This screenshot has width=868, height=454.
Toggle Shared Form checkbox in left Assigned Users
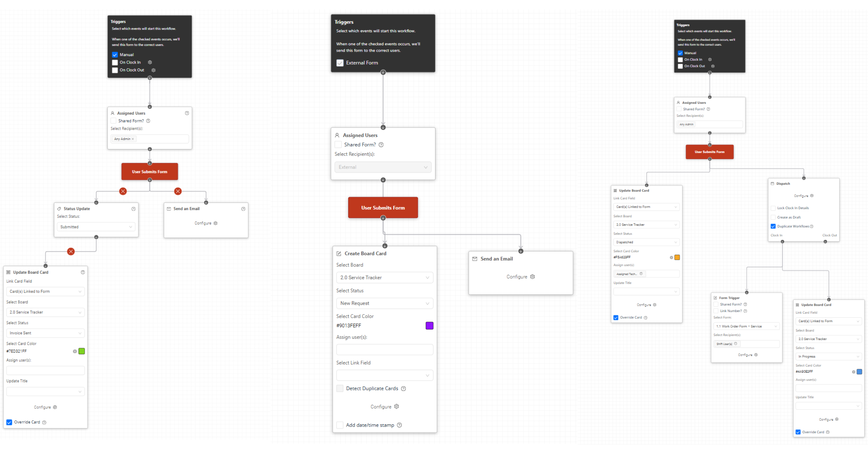click(114, 121)
